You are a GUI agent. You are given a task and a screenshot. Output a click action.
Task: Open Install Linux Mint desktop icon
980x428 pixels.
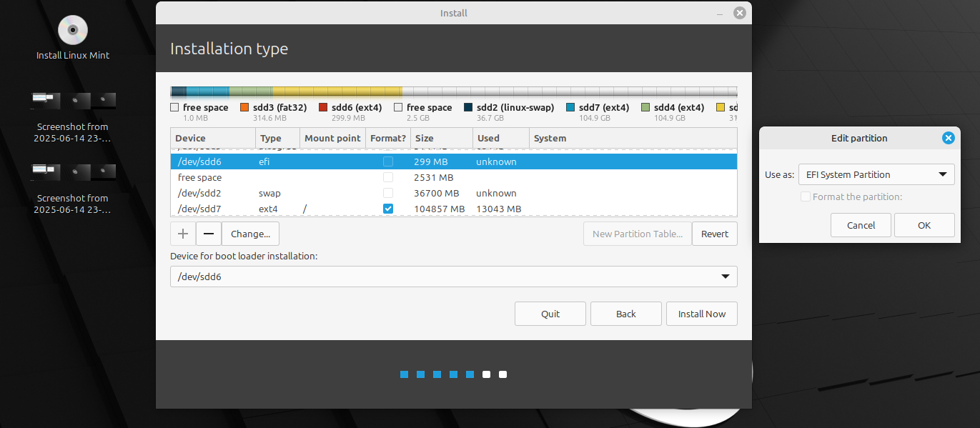click(73, 37)
